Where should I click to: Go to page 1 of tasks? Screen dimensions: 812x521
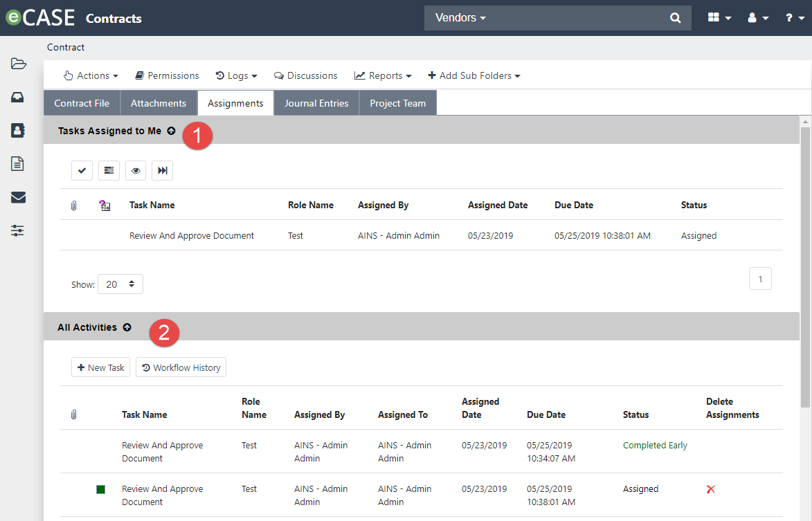coord(760,279)
